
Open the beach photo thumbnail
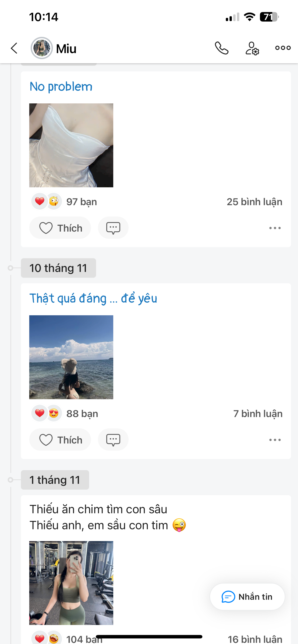point(71,357)
